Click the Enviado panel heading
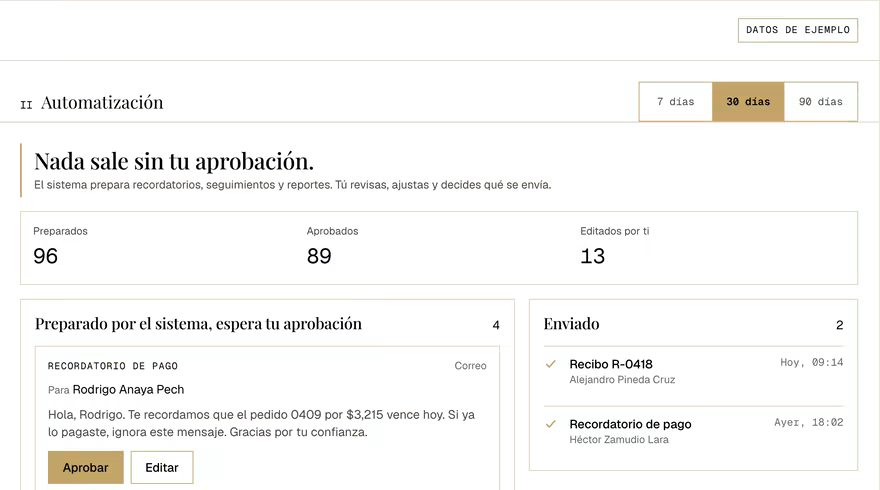This screenshot has height=490, width=880. coord(571,324)
